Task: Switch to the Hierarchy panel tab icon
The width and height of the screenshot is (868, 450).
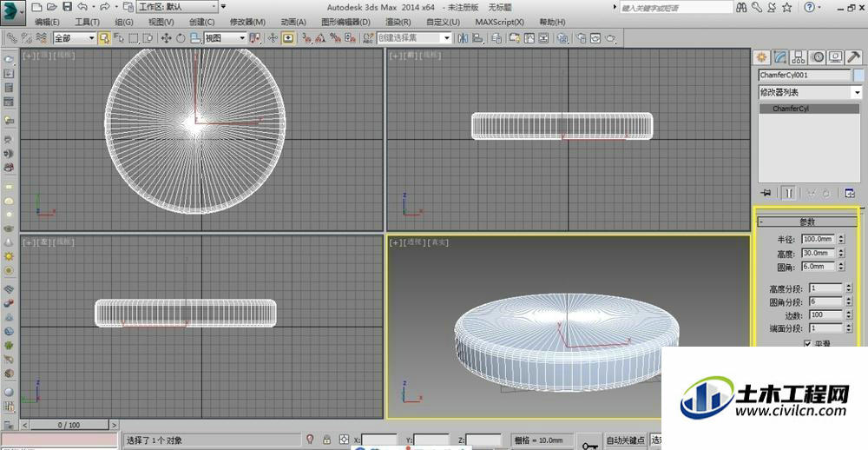Action: point(799,56)
